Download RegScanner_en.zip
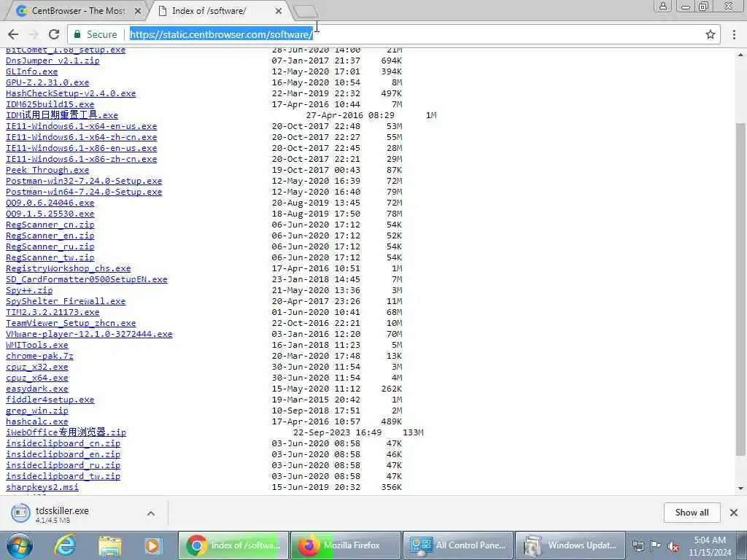 50,236
